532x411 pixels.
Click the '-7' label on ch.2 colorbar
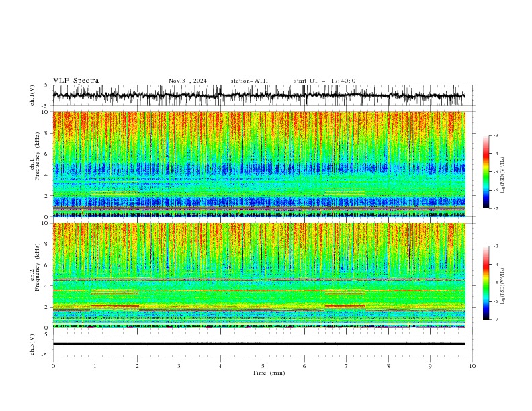[496, 319]
